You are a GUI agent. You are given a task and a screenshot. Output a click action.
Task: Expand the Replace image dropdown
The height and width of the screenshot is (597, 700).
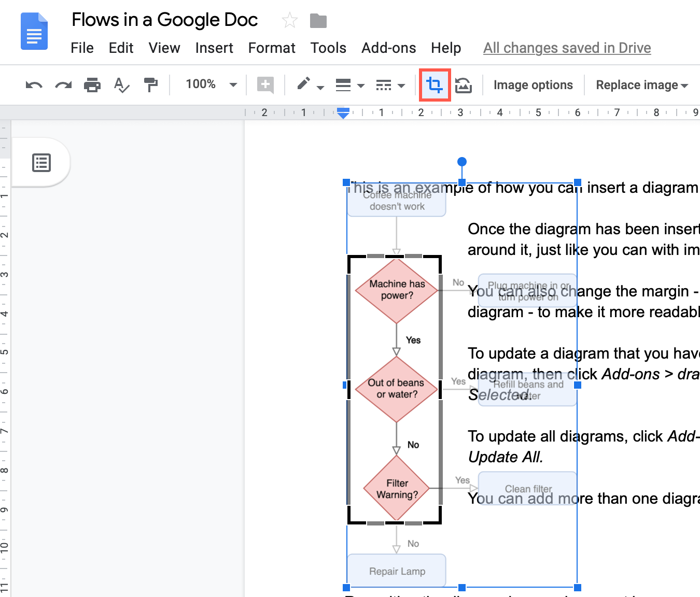641,84
